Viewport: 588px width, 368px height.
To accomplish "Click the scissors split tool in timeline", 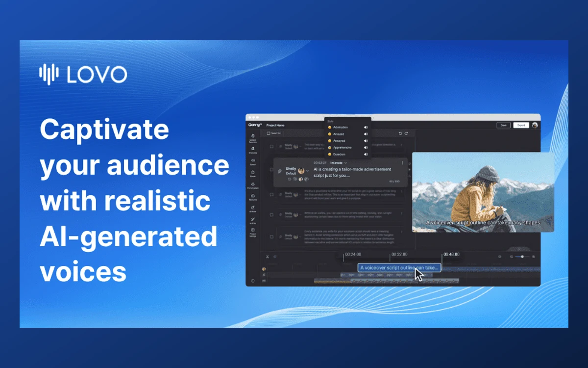I will coord(268,256).
